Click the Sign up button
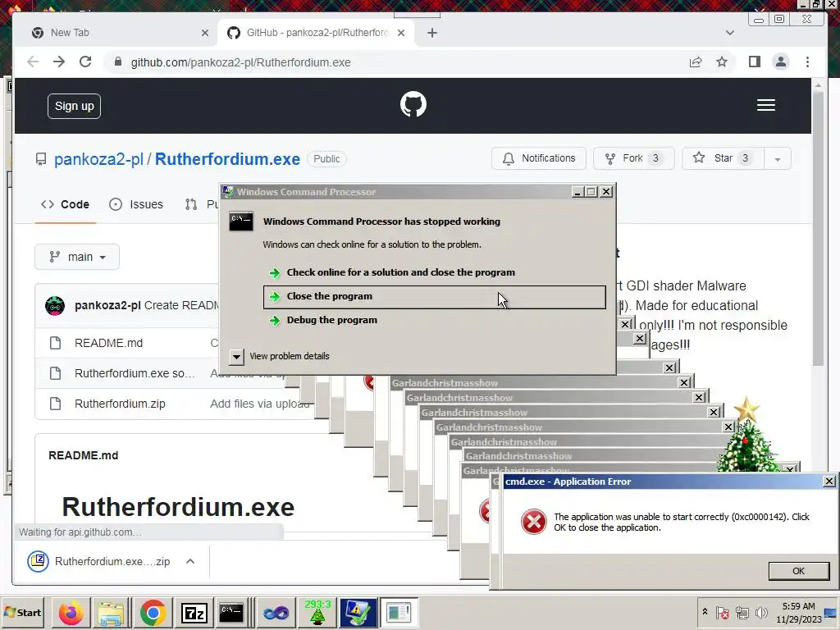Viewport: 840px width, 630px height. 74,106
